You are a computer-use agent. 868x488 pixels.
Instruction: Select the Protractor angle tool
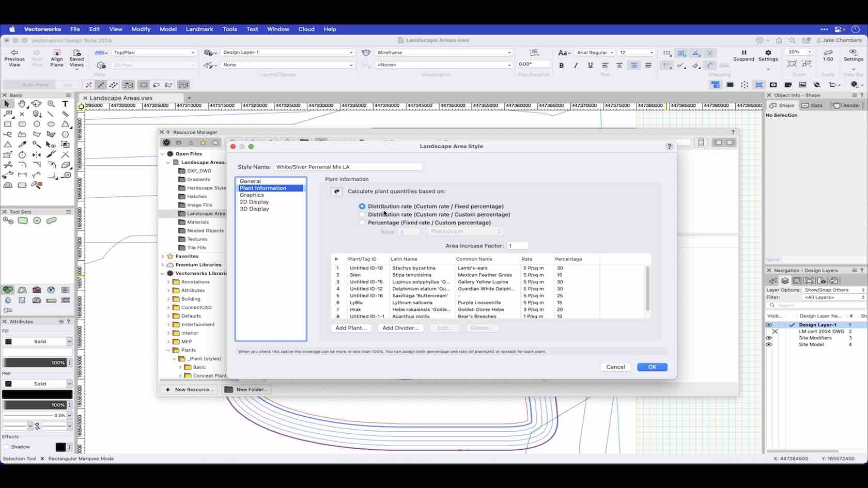click(x=7, y=185)
